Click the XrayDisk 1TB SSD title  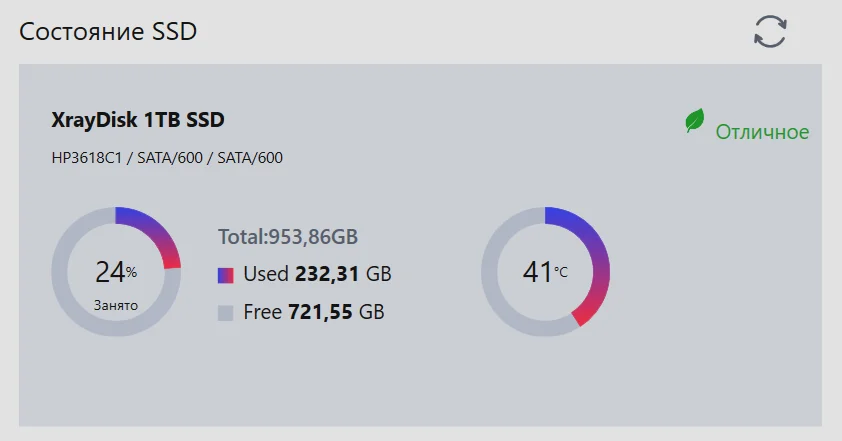click(x=138, y=119)
